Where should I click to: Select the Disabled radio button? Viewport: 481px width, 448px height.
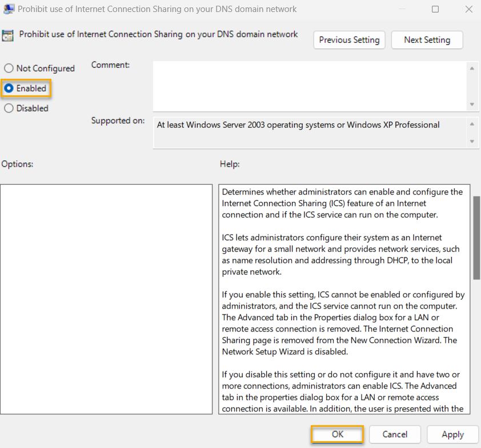(x=9, y=108)
